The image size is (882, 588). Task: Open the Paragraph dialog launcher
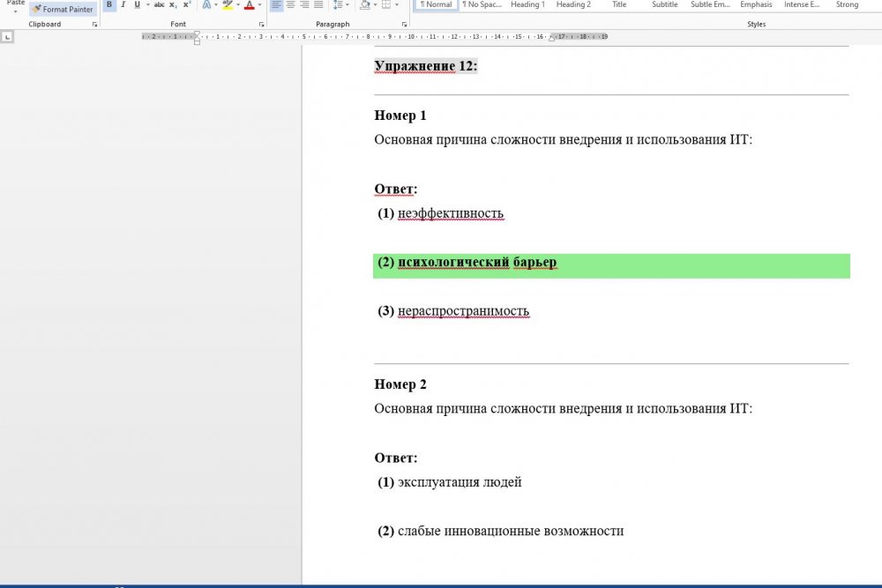coord(406,25)
